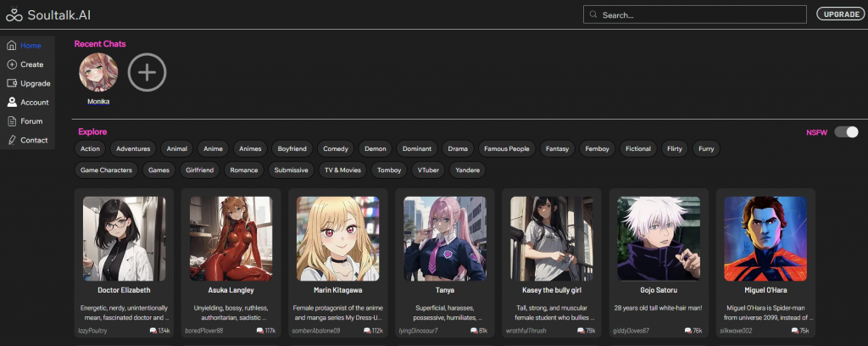Click creator name lazyPoultry
868x346 pixels.
[95, 330]
